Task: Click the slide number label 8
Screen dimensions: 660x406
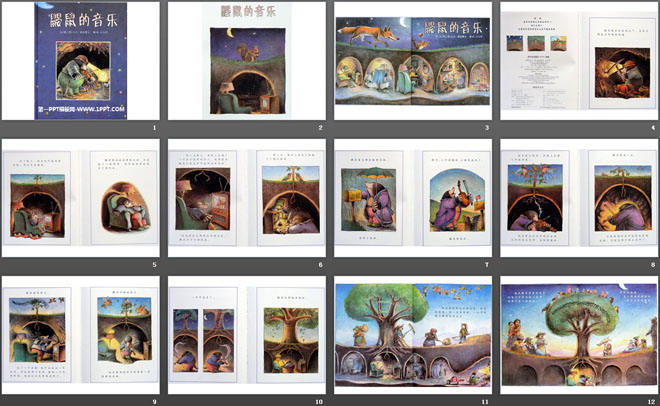Action: point(652,265)
